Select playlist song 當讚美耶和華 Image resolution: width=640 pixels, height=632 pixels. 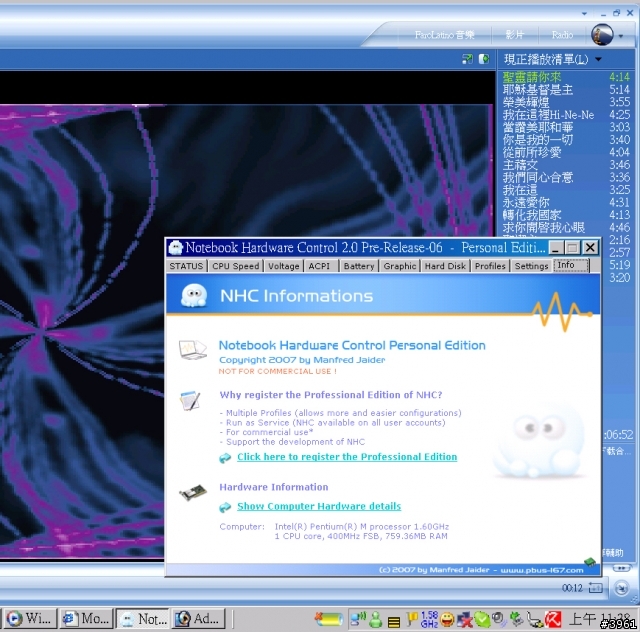(x=567, y=127)
